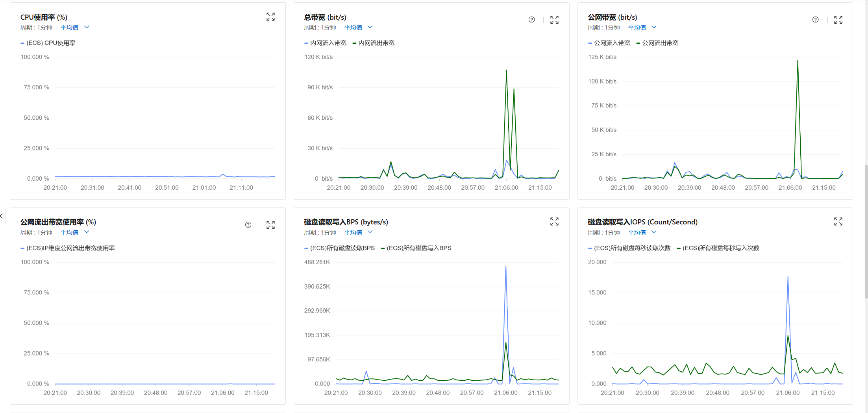Toggle (ECS)IP维度公网流出带宽使用率 legend series
Viewport: 868px width, 413px height.
click(68, 248)
